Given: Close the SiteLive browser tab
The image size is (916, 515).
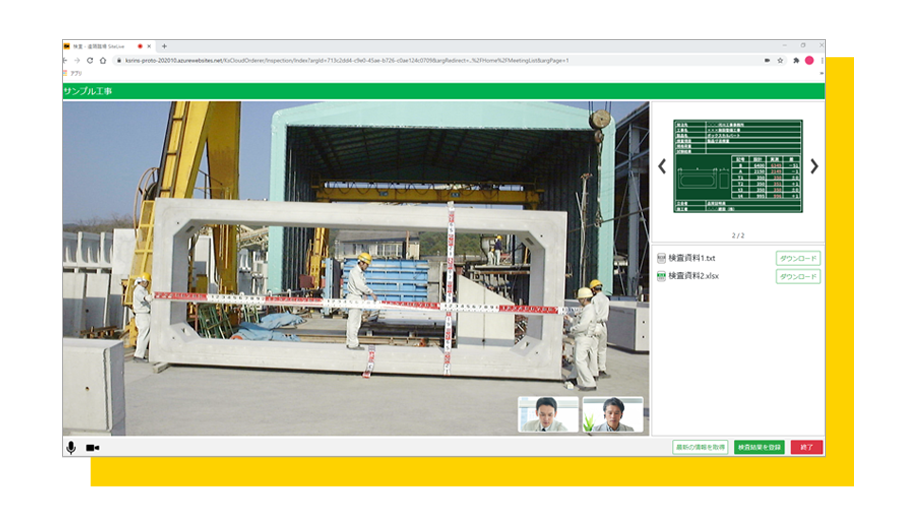Looking at the screenshot, I should (x=149, y=46).
